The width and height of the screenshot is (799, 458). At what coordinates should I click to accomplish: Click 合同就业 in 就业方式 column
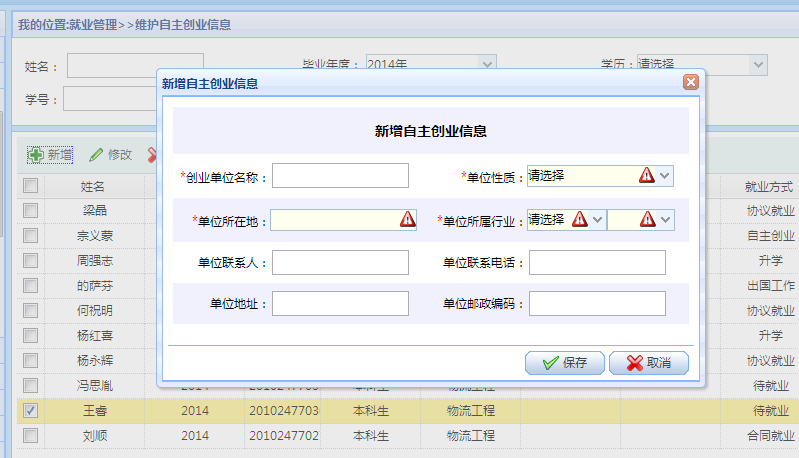tap(770, 436)
